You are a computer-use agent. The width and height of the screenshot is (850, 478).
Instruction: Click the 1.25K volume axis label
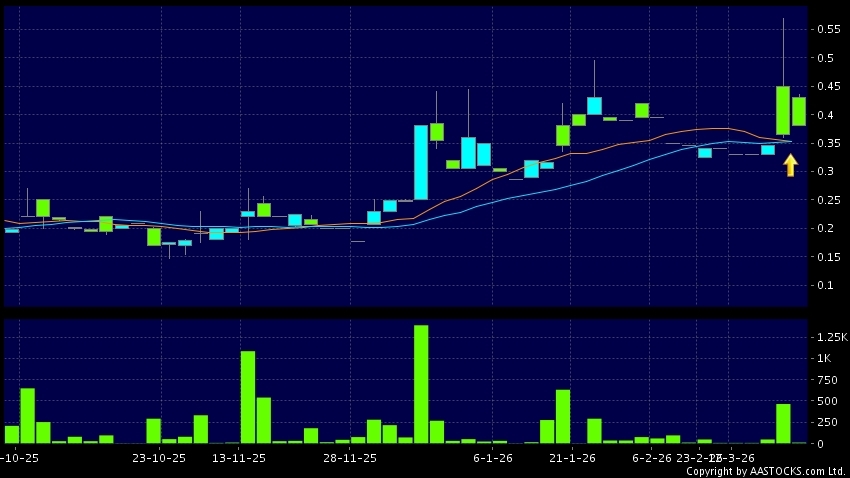tap(830, 338)
